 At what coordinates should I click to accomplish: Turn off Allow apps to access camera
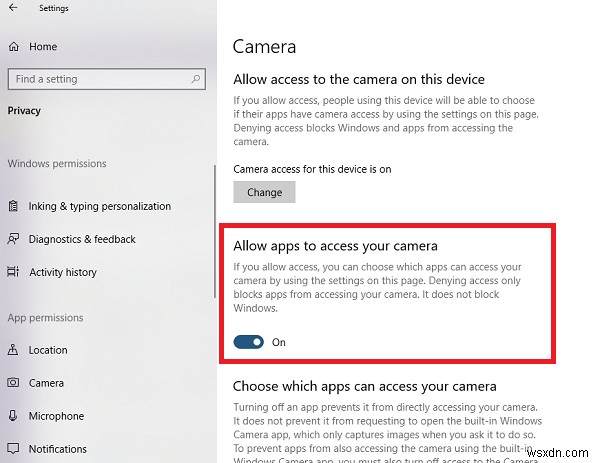coord(249,342)
